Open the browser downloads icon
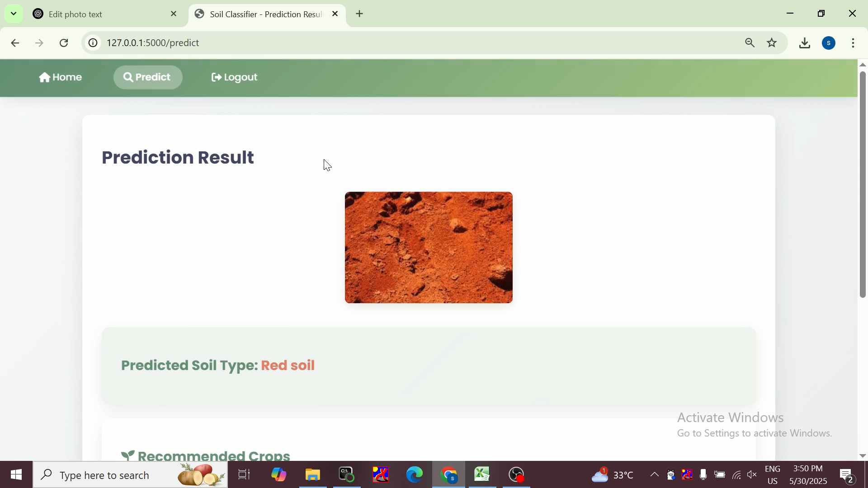Image resolution: width=868 pixels, height=488 pixels. 805,43
